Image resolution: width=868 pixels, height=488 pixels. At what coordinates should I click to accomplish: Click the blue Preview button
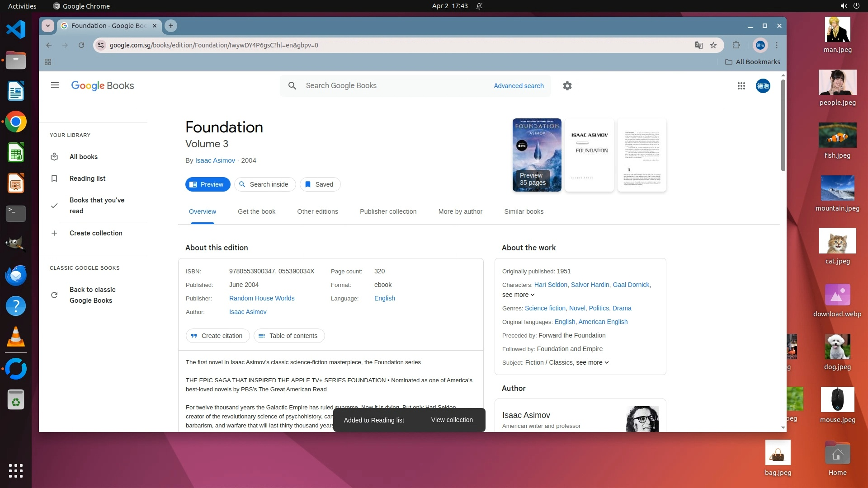[208, 184]
